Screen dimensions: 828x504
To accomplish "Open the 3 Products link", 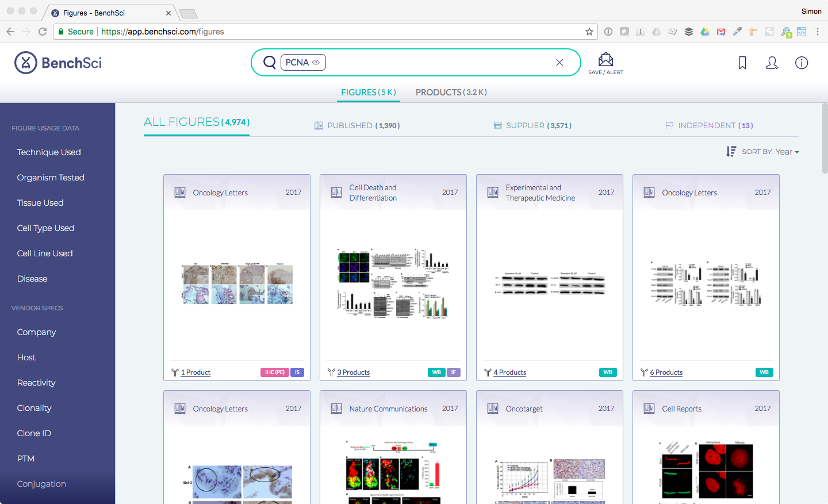I will (x=354, y=372).
